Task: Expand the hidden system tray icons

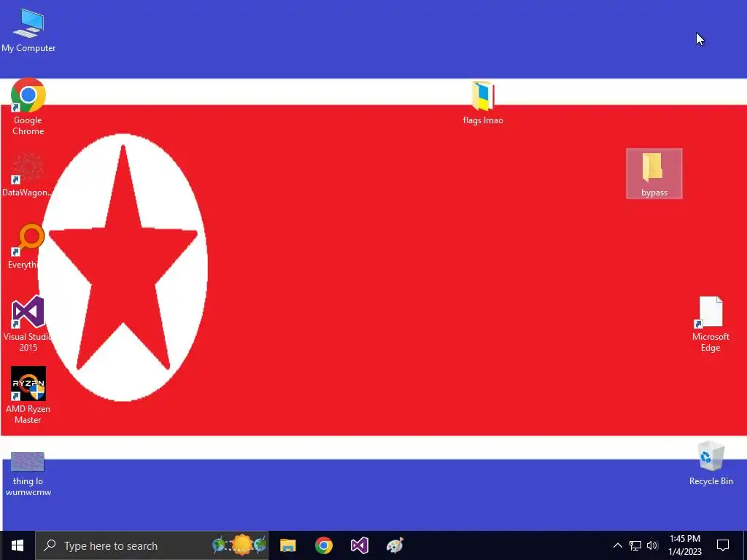Action: coord(617,545)
